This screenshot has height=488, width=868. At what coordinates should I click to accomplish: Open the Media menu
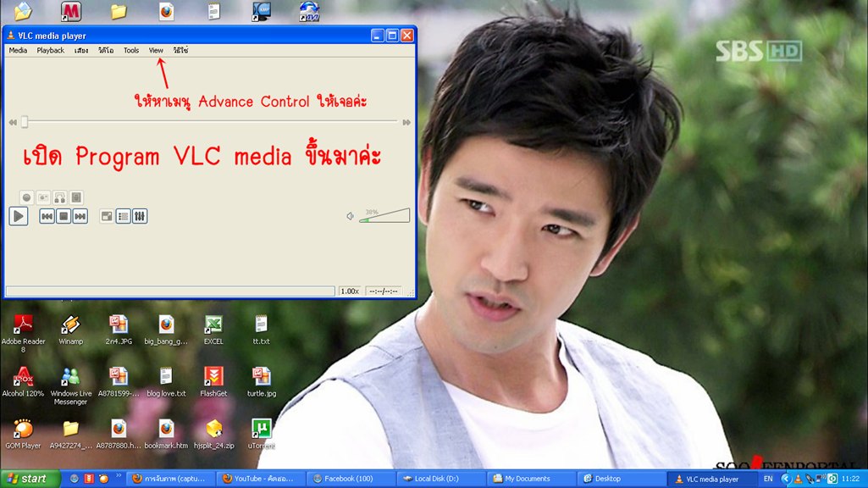pyautogui.click(x=18, y=50)
